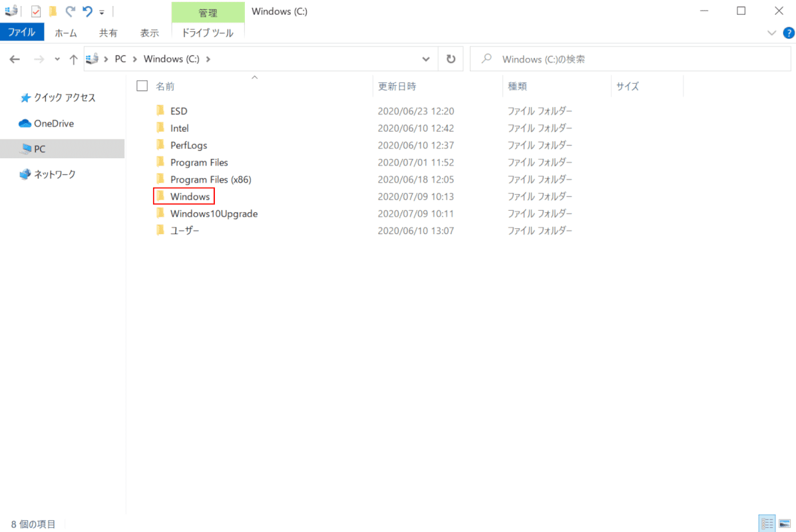Viewport: 796px width, 532px height.
Task: Open the ファイル menu tab
Action: 22,33
